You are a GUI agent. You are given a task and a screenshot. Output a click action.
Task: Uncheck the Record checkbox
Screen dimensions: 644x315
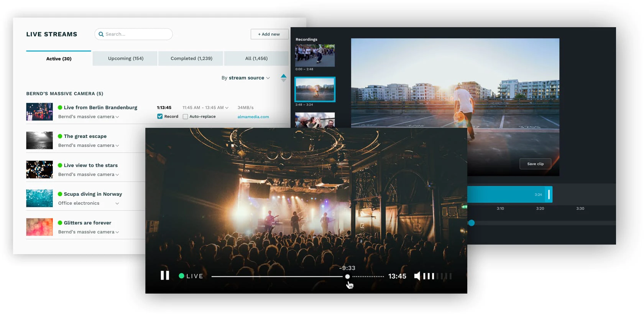tap(160, 116)
